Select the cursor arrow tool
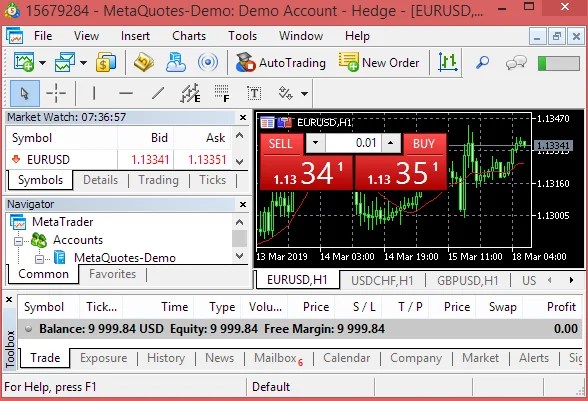 [25, 93]
